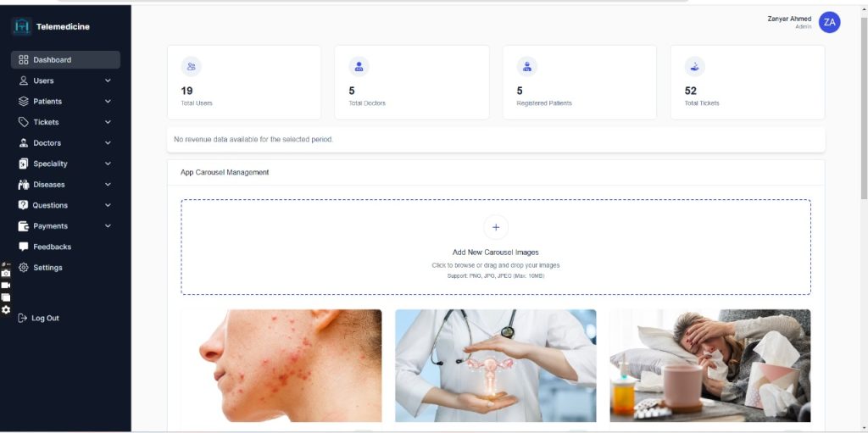Expand the Patients sidebar chevron

(108, 102)
